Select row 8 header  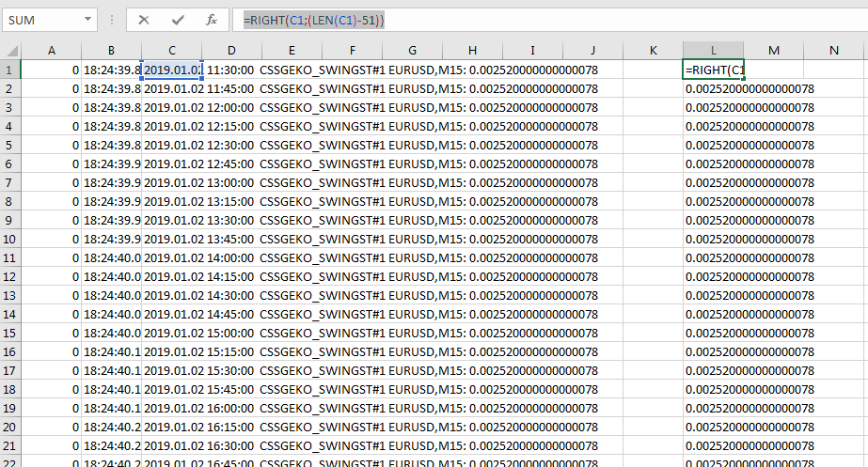pos(10,201)
